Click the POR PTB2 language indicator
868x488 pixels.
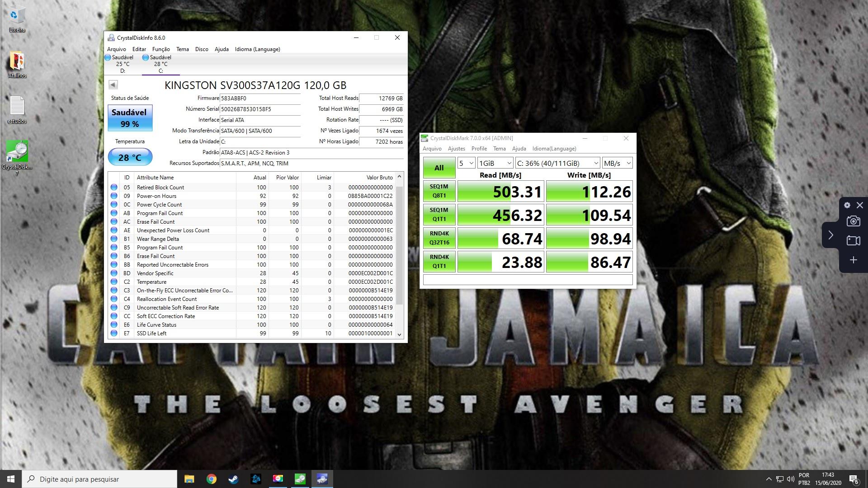coord(804,479)
